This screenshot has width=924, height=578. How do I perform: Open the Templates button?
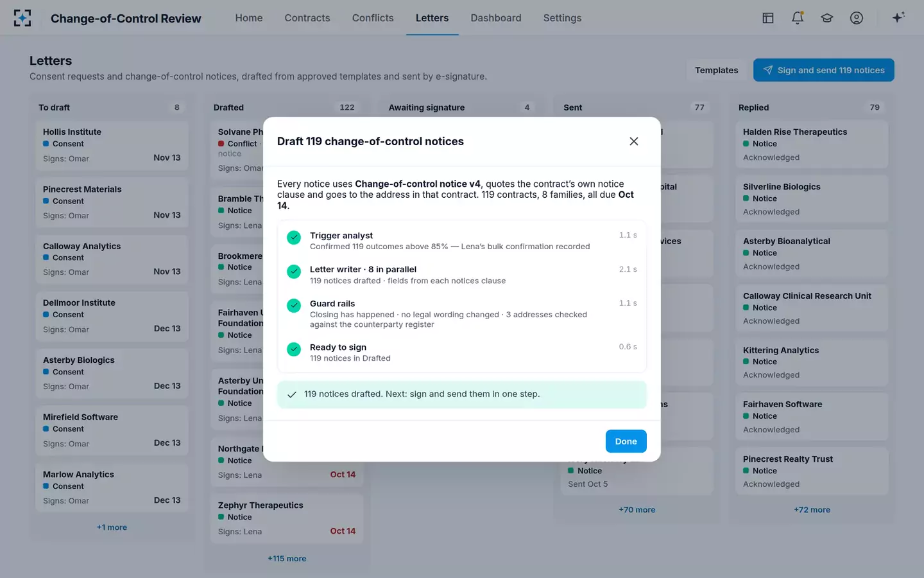tap(716, 70)
